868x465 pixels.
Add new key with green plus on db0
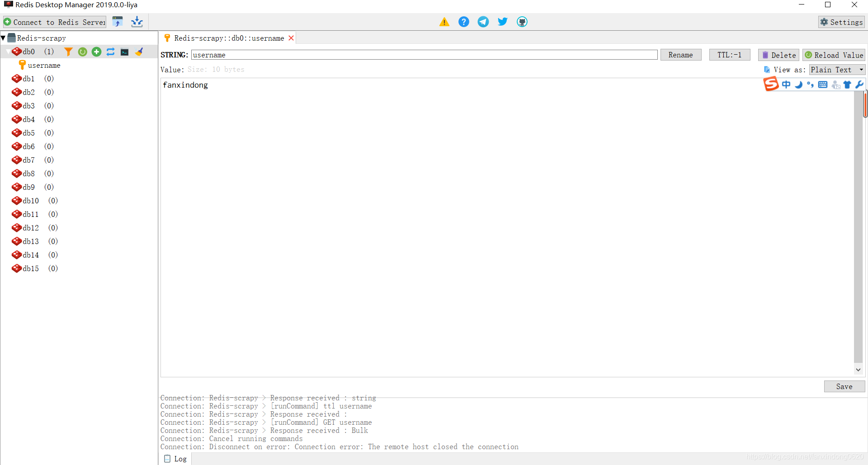[96, 52]
